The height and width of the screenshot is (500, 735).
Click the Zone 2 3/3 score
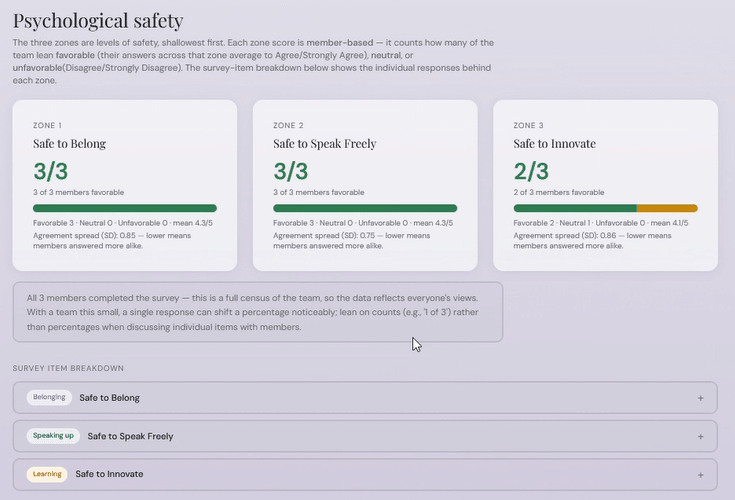(x=291, y=171)
